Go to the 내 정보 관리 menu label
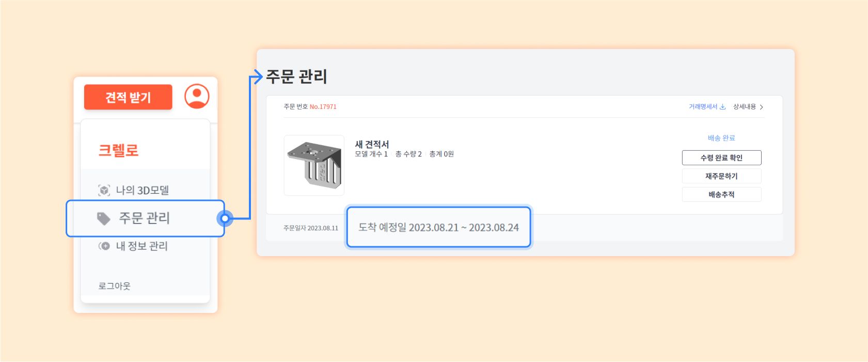 142,246
